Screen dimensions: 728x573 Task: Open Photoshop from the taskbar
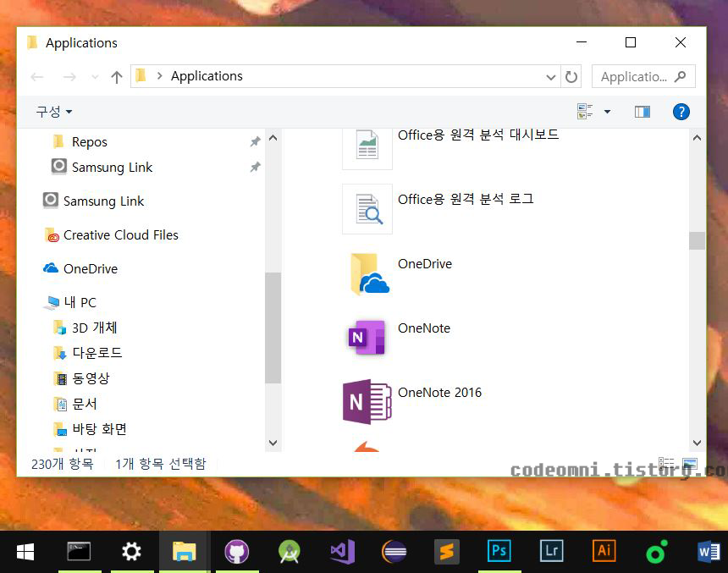point(499,551)
